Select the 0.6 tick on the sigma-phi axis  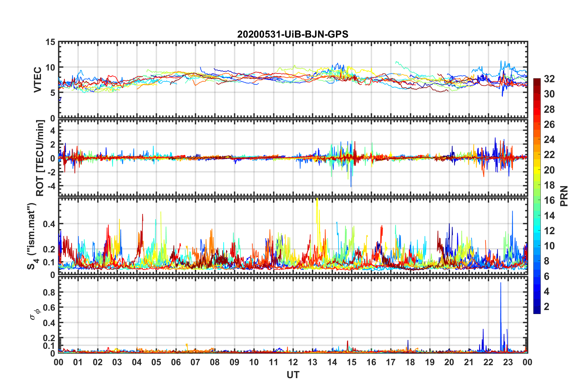tap(49, 308)
